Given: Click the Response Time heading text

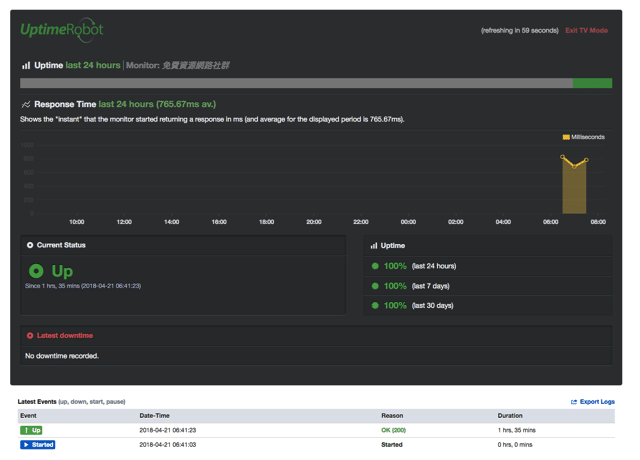Looking at the screenshot, I should pyautogui.click(x=65, y=104).
